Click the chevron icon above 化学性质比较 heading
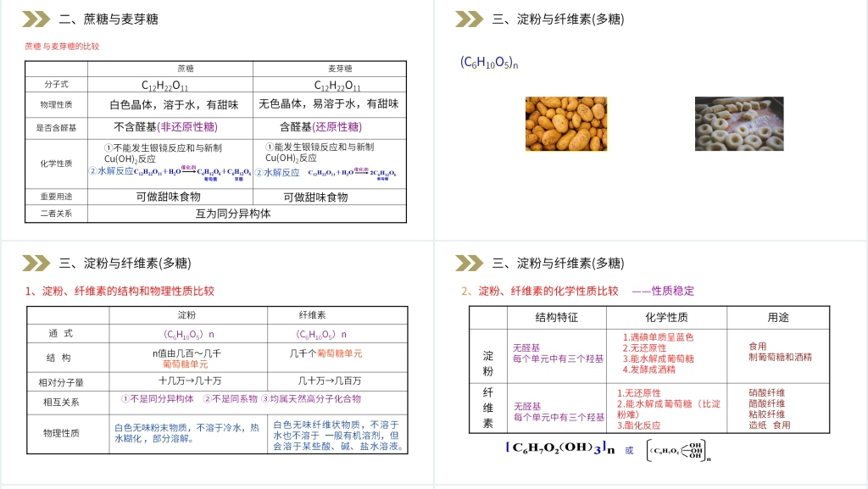Viewport: 868px width, 489px height. coord(469,263)
